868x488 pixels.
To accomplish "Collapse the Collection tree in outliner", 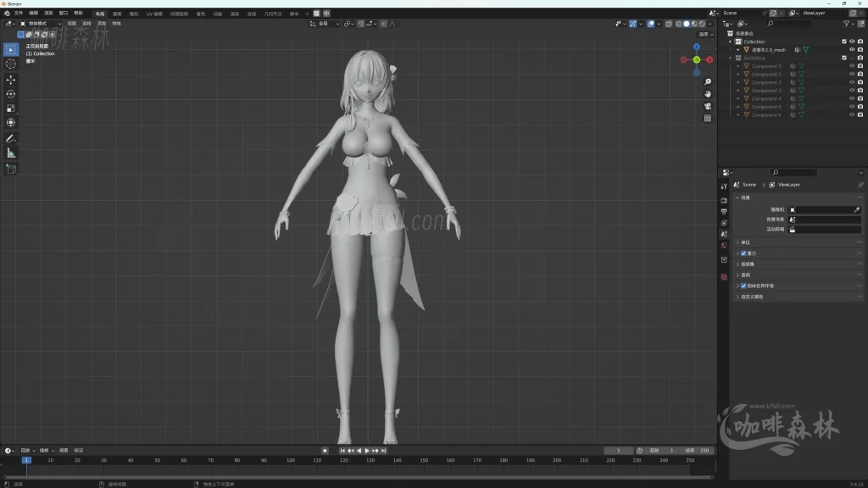I will point(730,42).
